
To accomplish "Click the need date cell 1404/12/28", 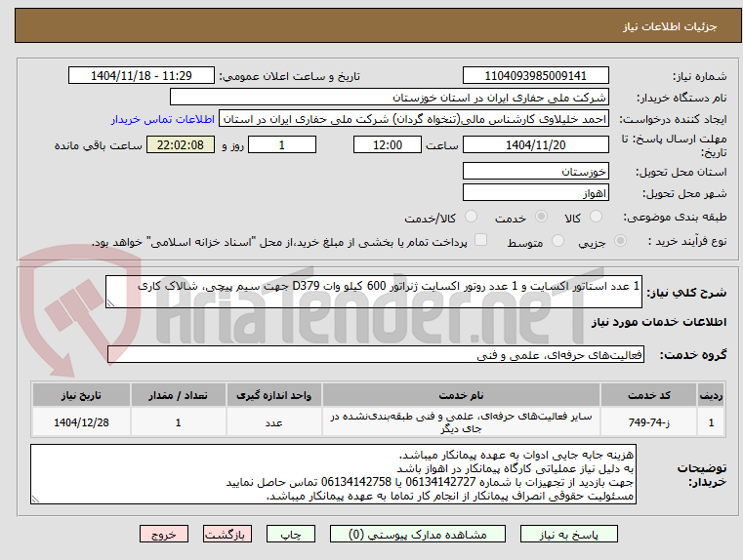I will coord(81,422).
